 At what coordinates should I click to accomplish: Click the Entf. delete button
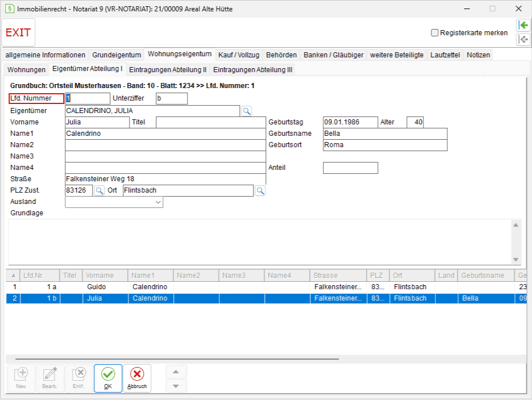[x=78, y=378]
